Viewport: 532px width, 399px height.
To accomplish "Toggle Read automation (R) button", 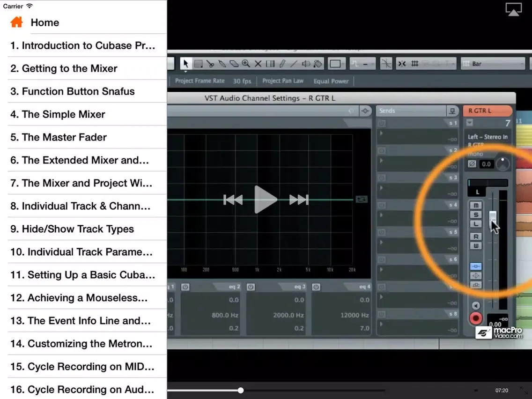I will click(476, 236).
